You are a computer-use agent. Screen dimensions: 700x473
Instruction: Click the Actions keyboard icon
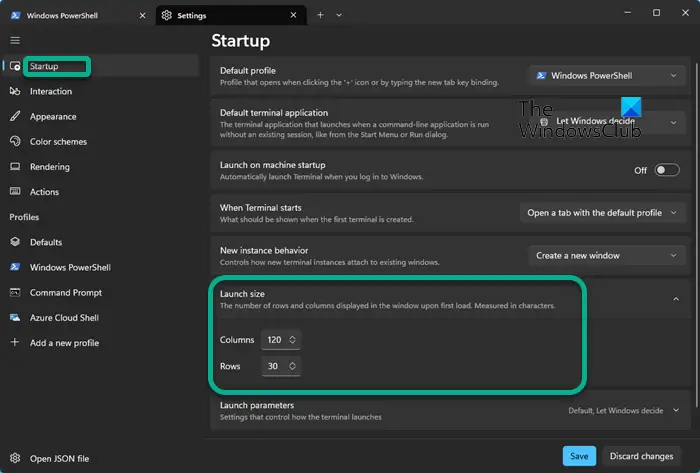point(15,191)
